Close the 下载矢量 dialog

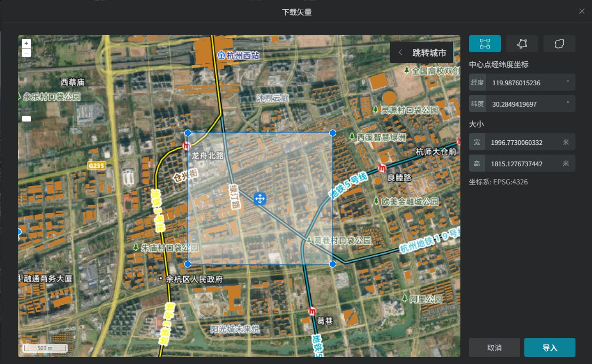581,11
